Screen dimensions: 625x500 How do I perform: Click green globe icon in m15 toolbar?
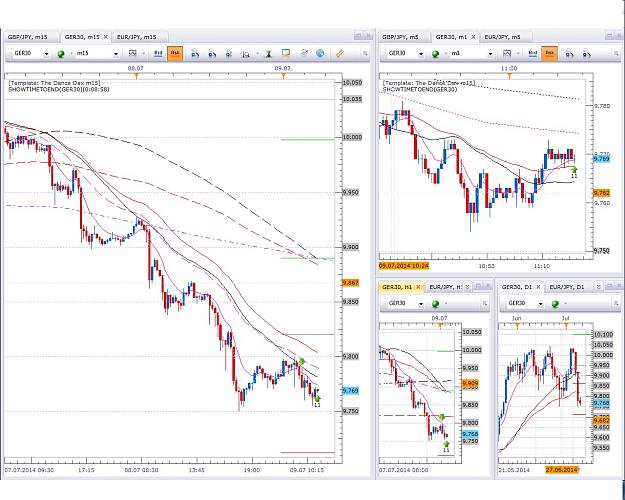coord(61,54)
